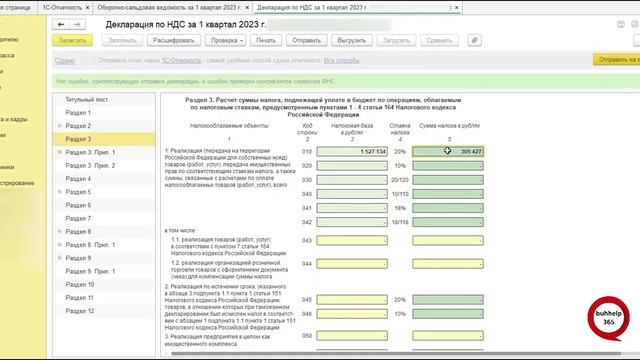The height and width of the screenshot is (360, 640).
Task: Open the Сдано status link
Action: coord(64,60)
